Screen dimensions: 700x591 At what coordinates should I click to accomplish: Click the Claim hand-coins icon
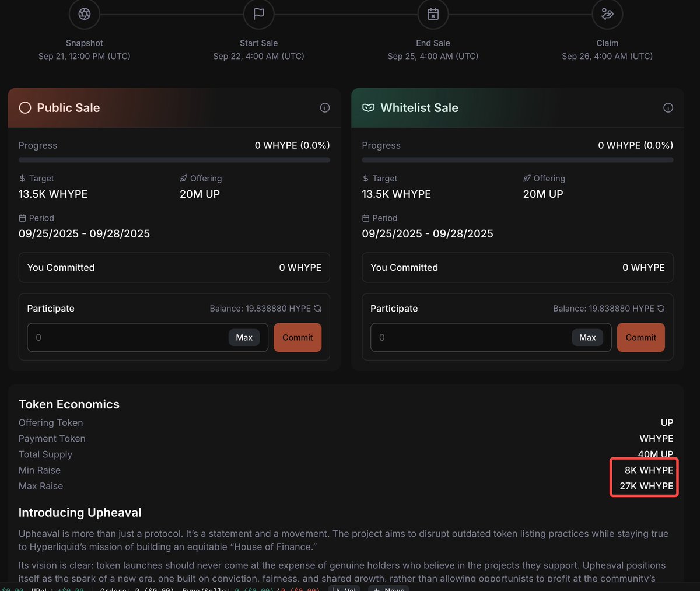pos(607,14)
